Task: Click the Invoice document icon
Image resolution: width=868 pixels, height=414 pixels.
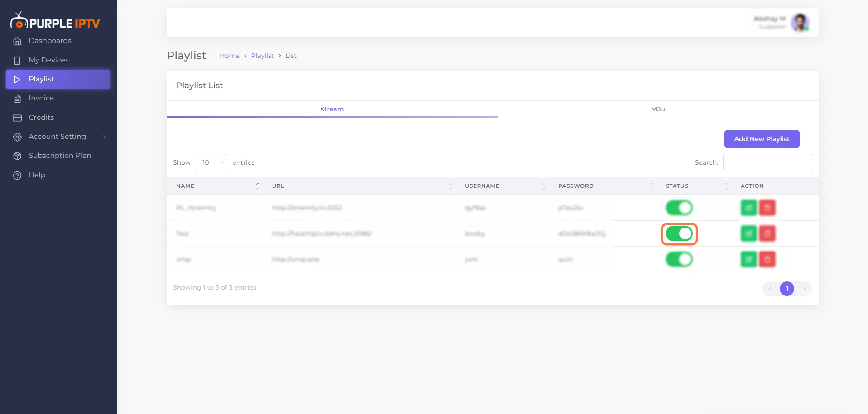Action: pos(17,99)
